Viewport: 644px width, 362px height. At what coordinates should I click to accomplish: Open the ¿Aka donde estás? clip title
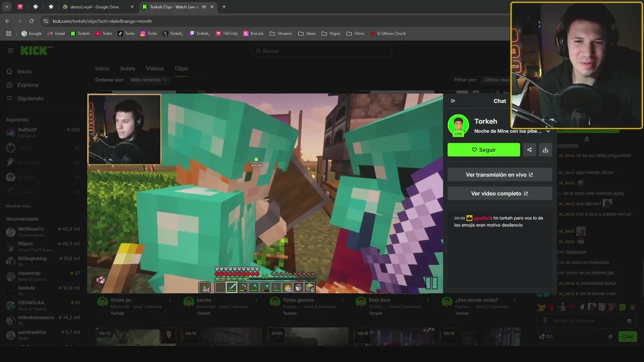tap(476, 300)
